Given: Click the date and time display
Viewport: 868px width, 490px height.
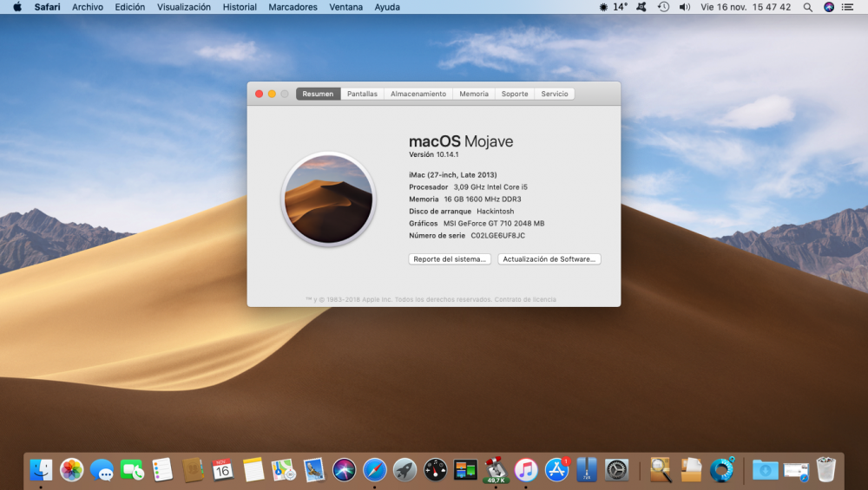Looking at the screenshot, I should point(746,7).
